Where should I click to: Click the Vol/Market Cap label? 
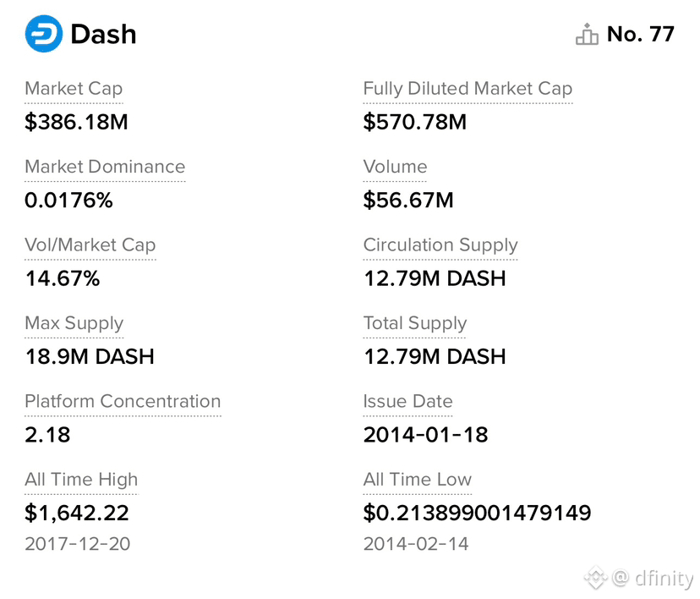[x=90, y=245]
